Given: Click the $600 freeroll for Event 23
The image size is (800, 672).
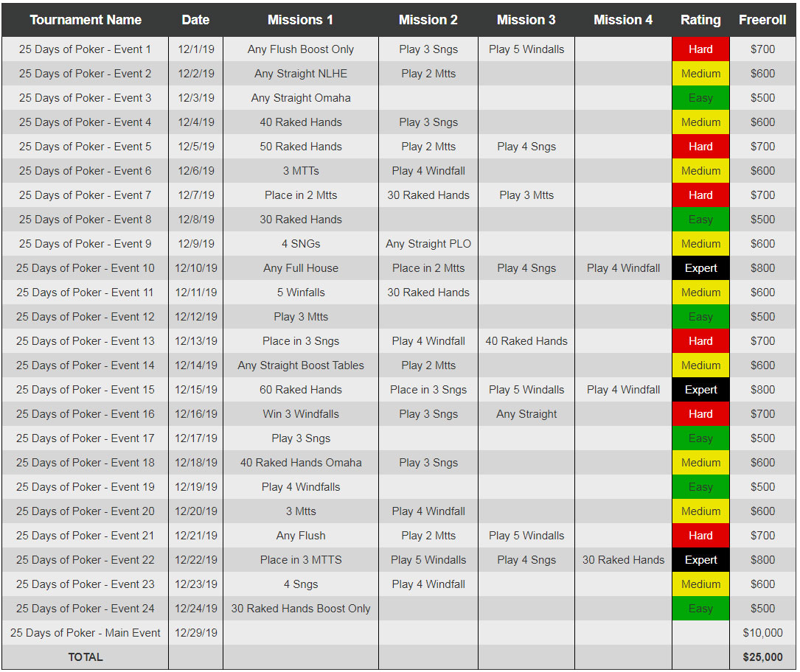Looking at the screenshot, I should click(762, 584).
